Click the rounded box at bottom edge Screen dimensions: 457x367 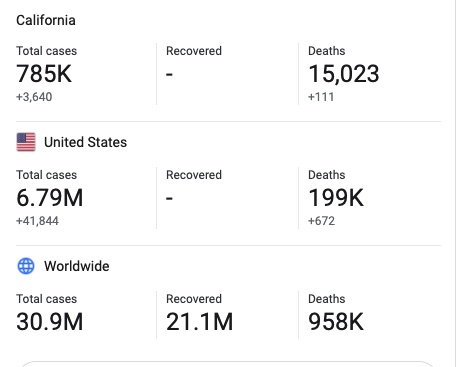[228, 364]
